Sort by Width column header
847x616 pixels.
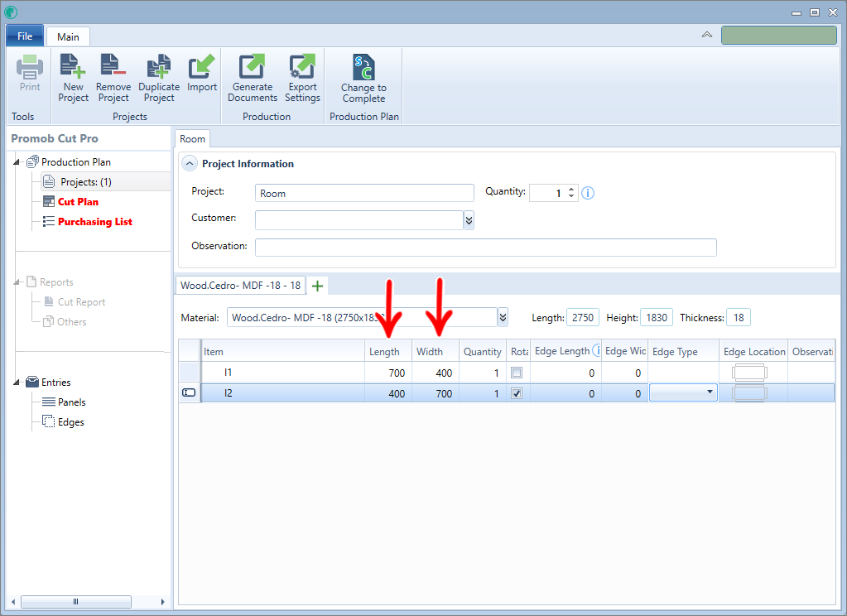point(436,352)
